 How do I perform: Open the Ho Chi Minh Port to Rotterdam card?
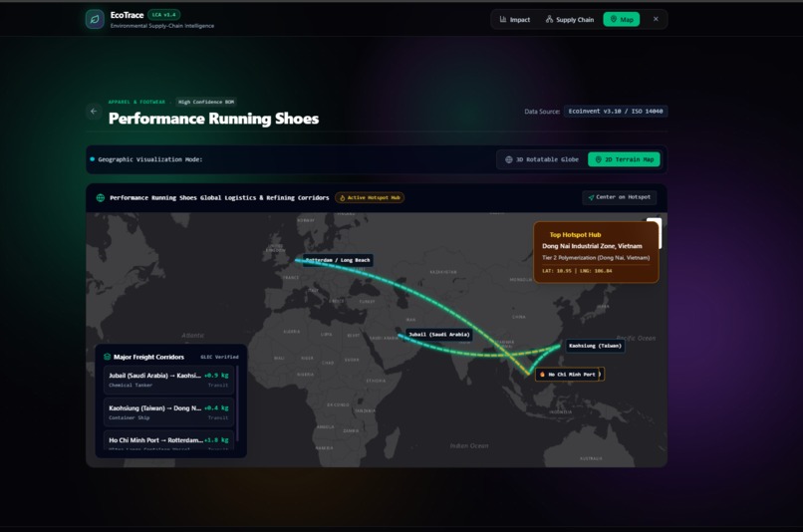pos(168,441)
